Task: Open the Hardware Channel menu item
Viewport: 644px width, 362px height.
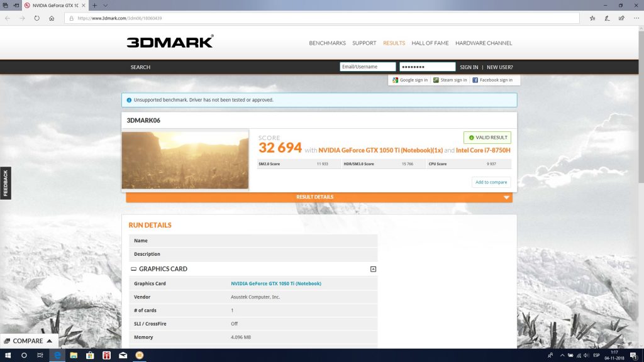Action: pos(484,43)
